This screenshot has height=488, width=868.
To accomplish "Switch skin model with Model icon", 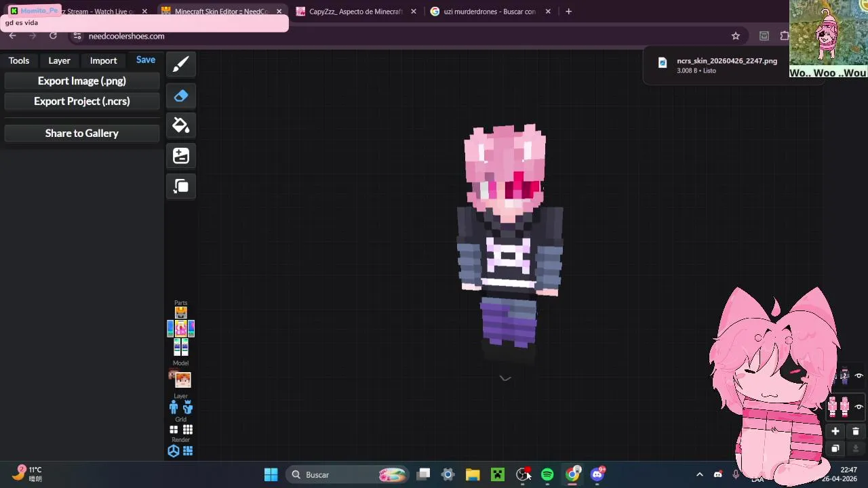I will (x=181, y=379).
